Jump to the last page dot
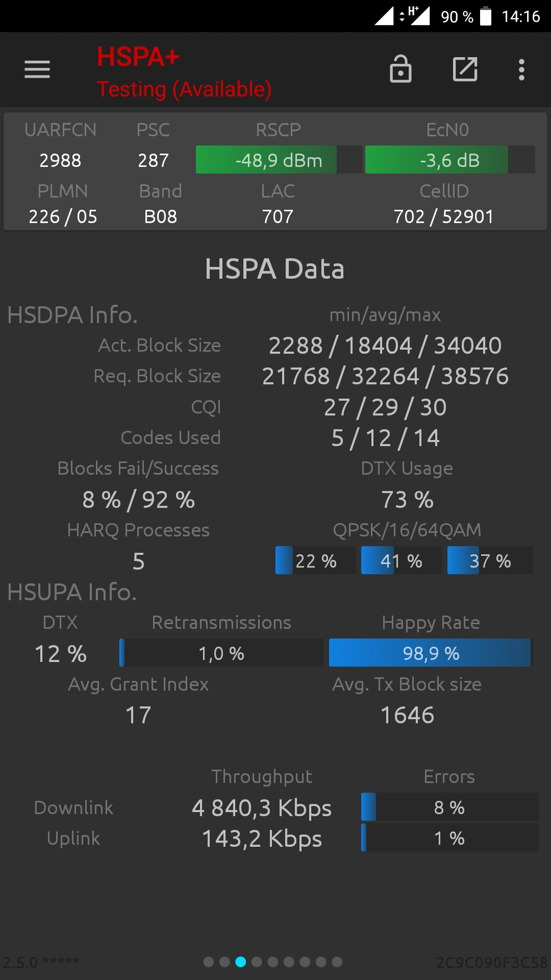551x980 pixels. pyautogui.click(x=337, y=962)
